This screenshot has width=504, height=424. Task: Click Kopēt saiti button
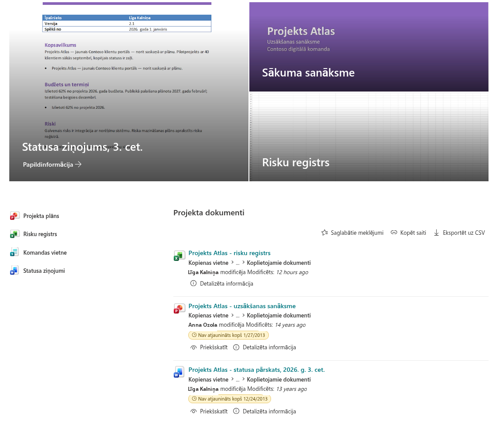(x=408, y=233)
